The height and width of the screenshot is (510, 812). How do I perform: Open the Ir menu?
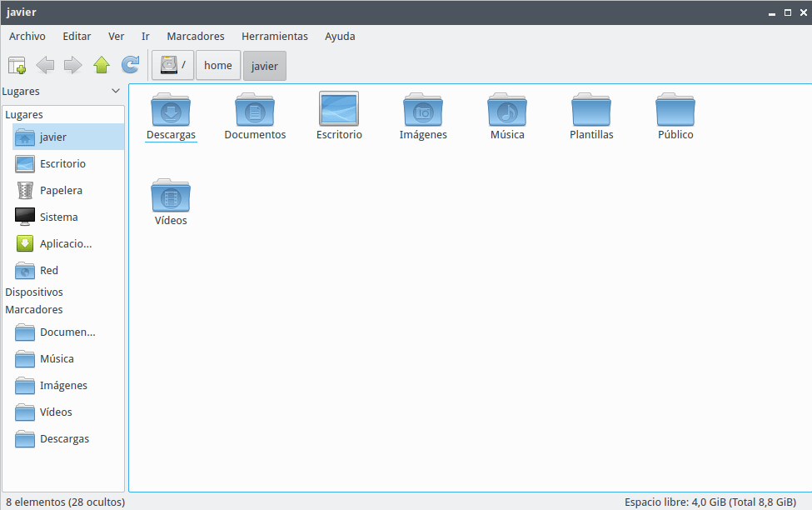click(x=146, y=37)
